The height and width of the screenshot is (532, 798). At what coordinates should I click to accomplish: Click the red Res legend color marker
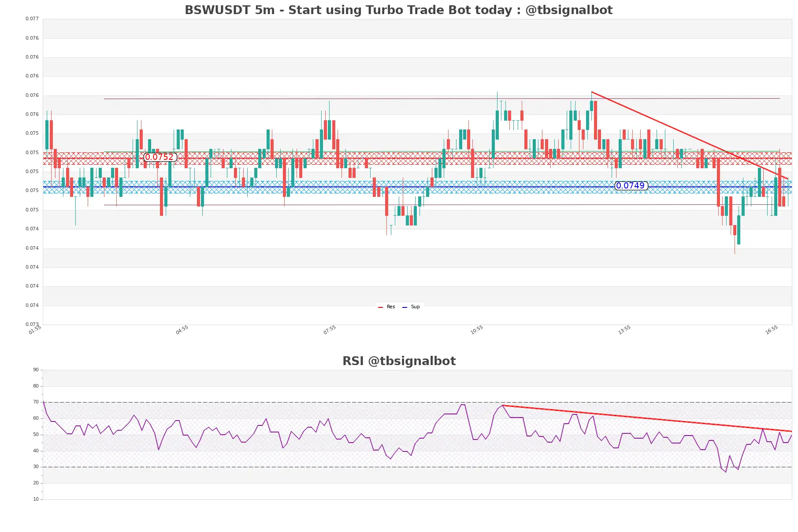click(380, 307)
